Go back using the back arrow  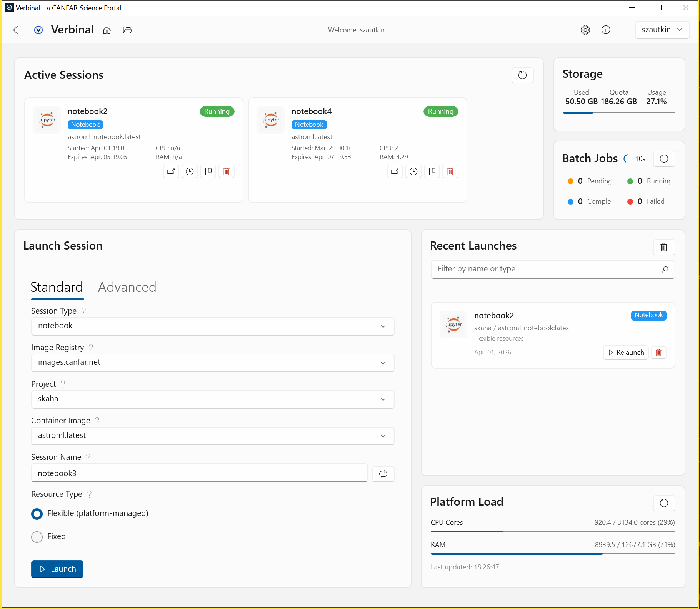click(18, 30)
